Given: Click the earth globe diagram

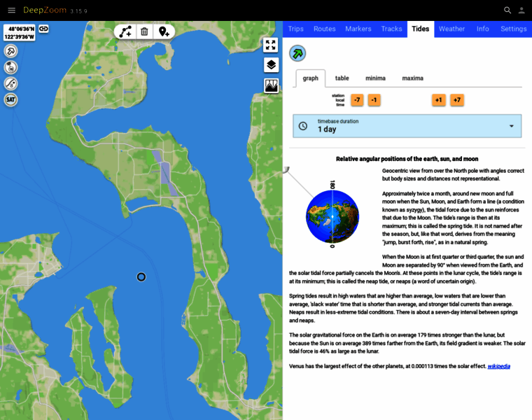Looking at the screenshot, I should [332, 216].
